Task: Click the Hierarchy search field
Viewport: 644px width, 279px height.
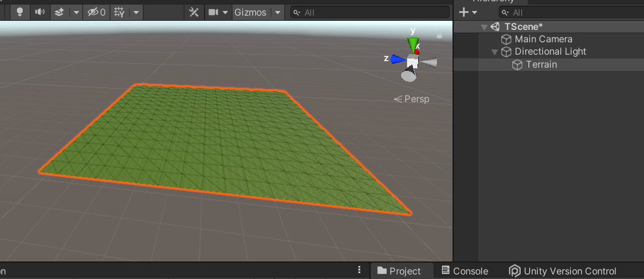Action: pos(571,12)
